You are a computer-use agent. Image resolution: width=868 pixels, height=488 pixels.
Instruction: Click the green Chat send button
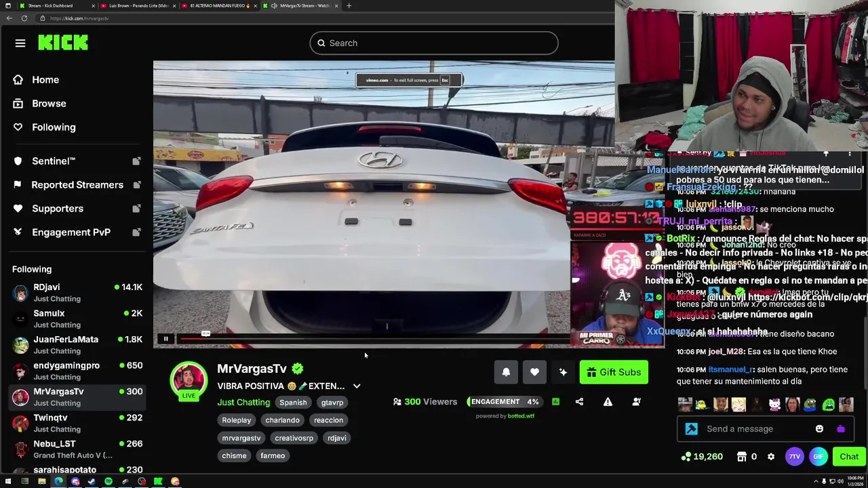point(849,457)
